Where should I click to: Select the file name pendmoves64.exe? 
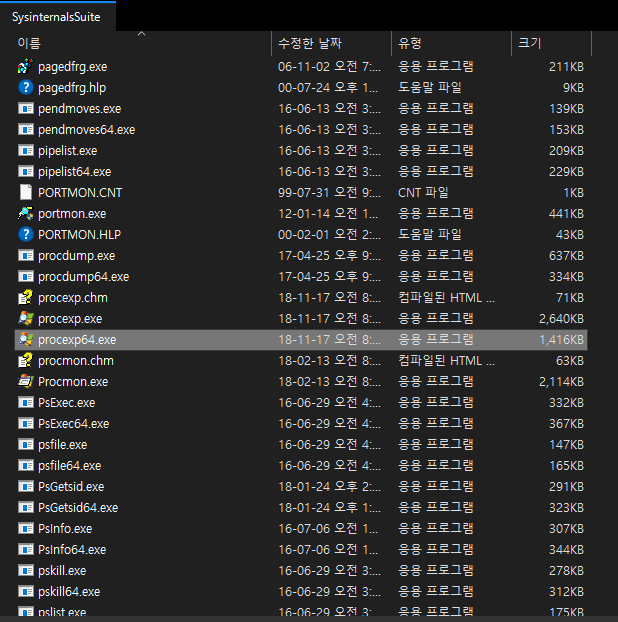tap(86, 130)
